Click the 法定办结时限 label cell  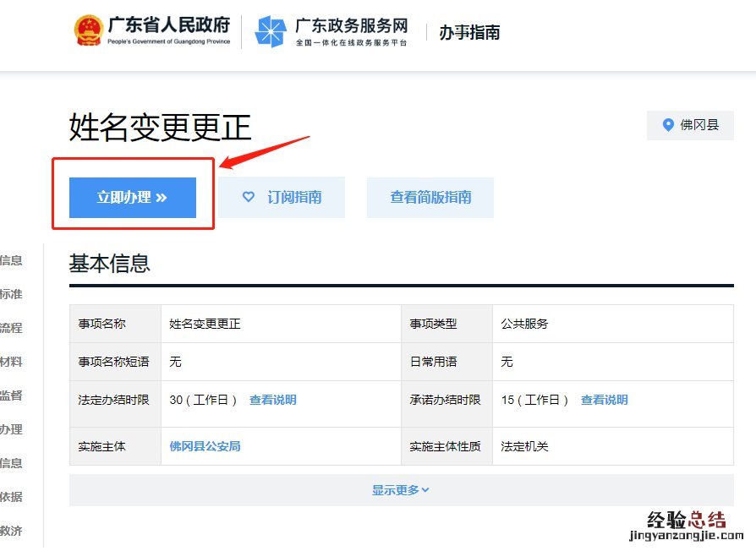[115, 404]
